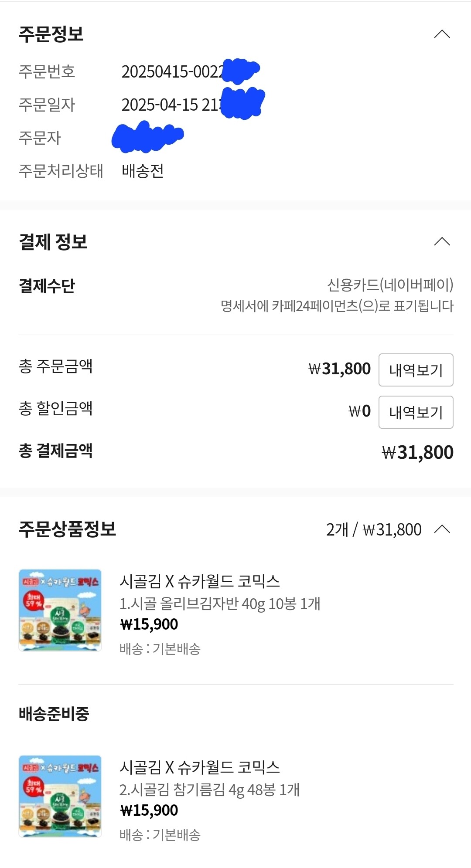Open product title under 배송준비중
This screenshot has height=868, width=471.
(200, 767)
